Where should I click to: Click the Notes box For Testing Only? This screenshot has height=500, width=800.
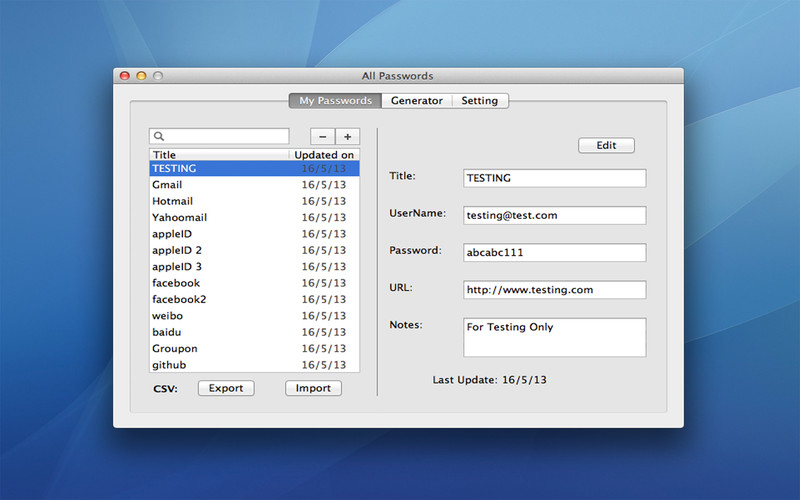click(x=555, y=338)
